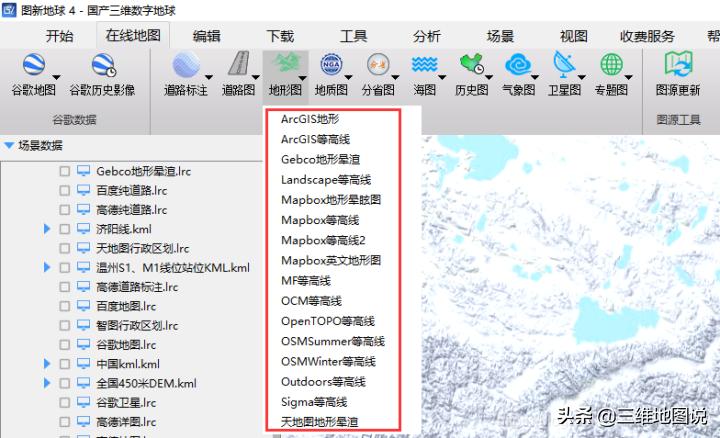
Task: Choose OSMWinter等高线 menu entry
Action: 328,362
